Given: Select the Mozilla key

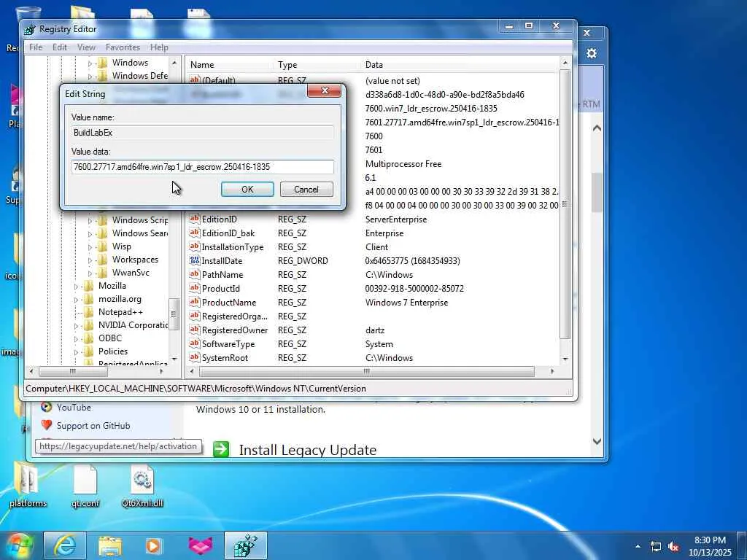Looking at the screenshot, I should tap(112, 286).
